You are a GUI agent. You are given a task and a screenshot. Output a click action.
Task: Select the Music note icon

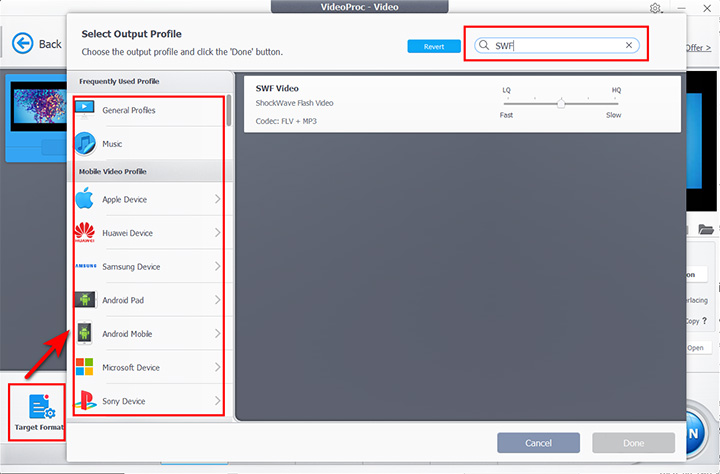click(x=85, y=143)
